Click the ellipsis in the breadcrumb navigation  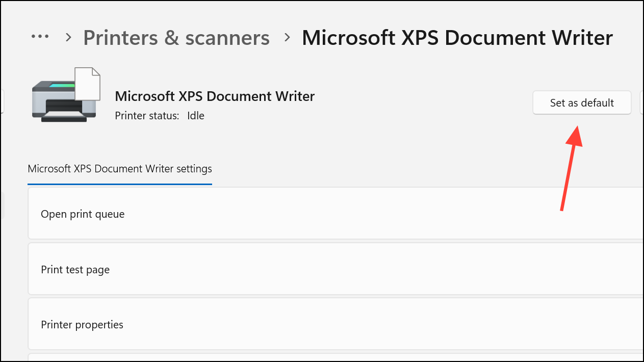point(40,36)
